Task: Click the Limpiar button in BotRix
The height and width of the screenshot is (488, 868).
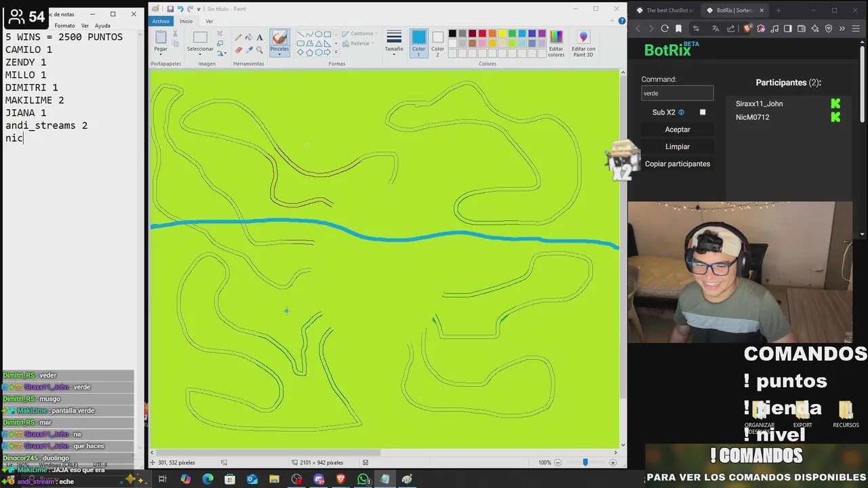Action: [677, 146]
